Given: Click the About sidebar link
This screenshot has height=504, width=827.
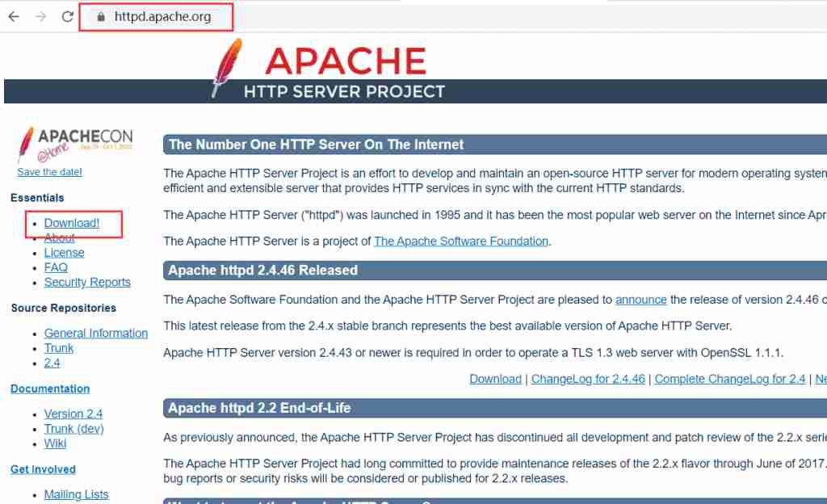Looking at the screenshot, I should tap(60, 237).
